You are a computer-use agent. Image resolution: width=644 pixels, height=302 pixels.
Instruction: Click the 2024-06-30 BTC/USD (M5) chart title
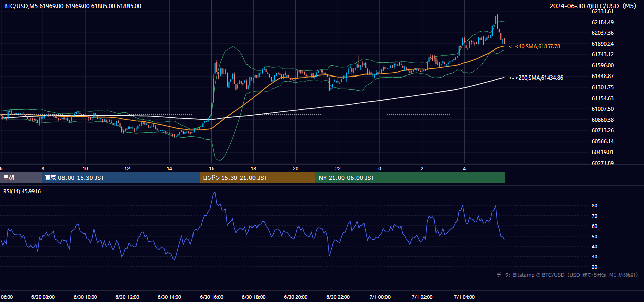[x=594, y=6]
